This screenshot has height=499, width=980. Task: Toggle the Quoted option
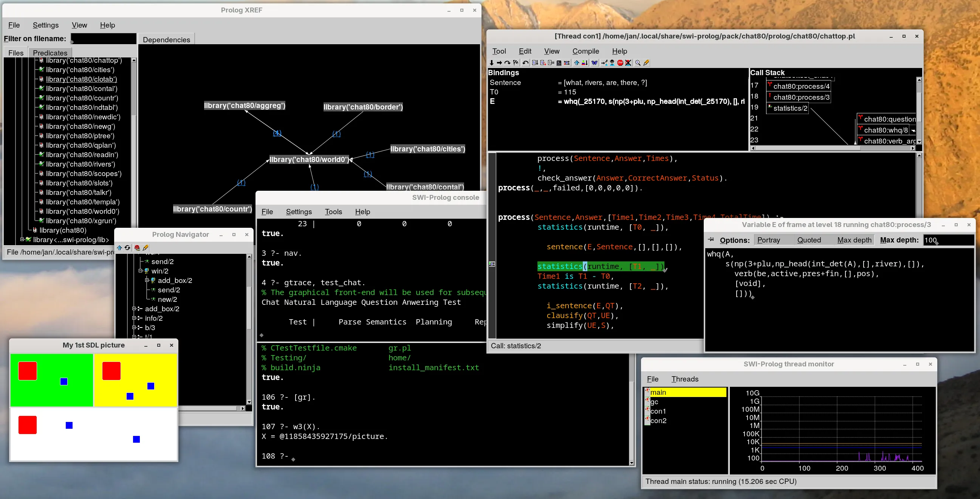pos(809,240)
